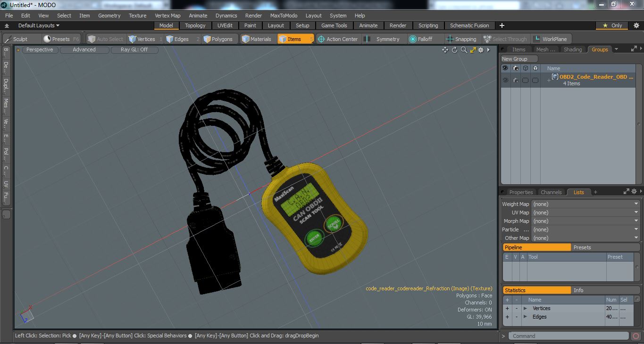
Task: Click the collapse-up arrow beside Default Layouts
Action: [7, 26]
